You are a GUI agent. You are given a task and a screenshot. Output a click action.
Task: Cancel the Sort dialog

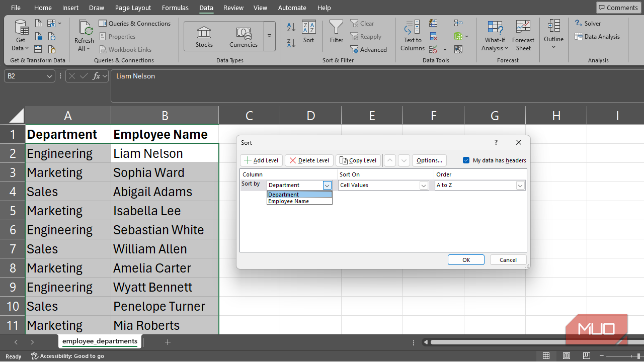tap(508, 260)
